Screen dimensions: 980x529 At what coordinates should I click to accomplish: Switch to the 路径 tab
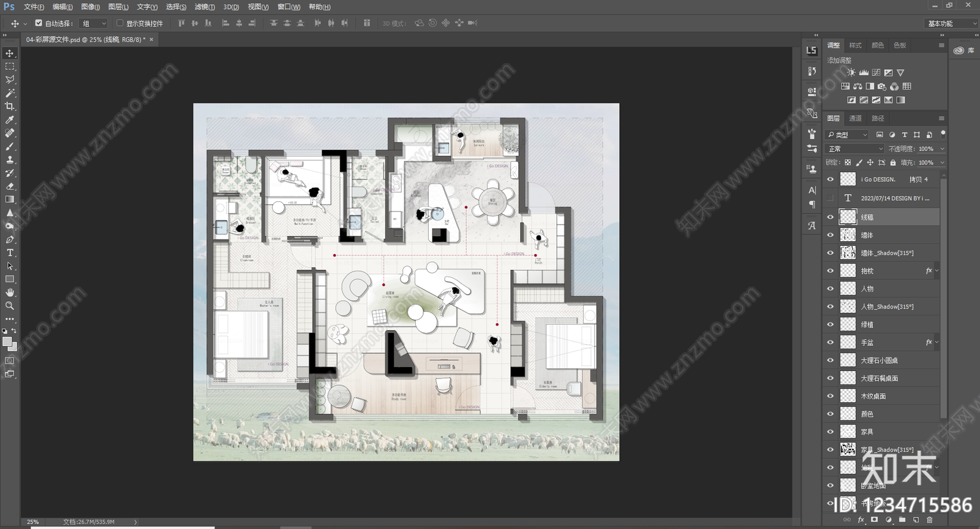coord(878,118)
